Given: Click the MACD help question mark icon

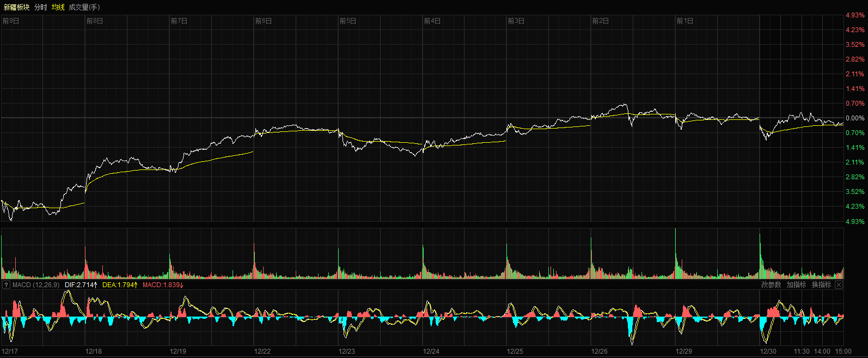Looking at the screenshot, I should pos(6,285).
